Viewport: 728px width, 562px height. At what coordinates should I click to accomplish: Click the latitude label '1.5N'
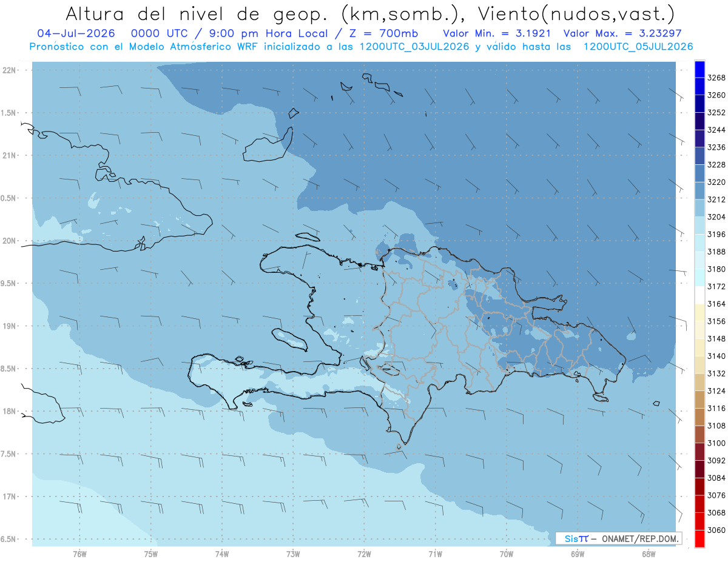(8, 113)
